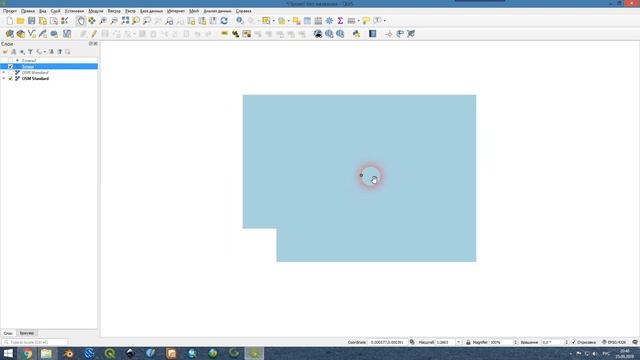The height and width of the screenshot is (360, 640).
Task: Click the rotation value spin box
Action: (x=554, y=342)
